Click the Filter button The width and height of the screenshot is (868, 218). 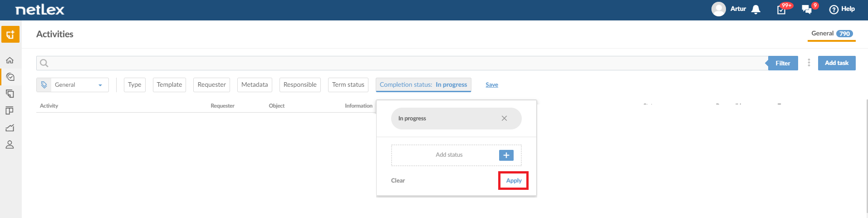783,63
